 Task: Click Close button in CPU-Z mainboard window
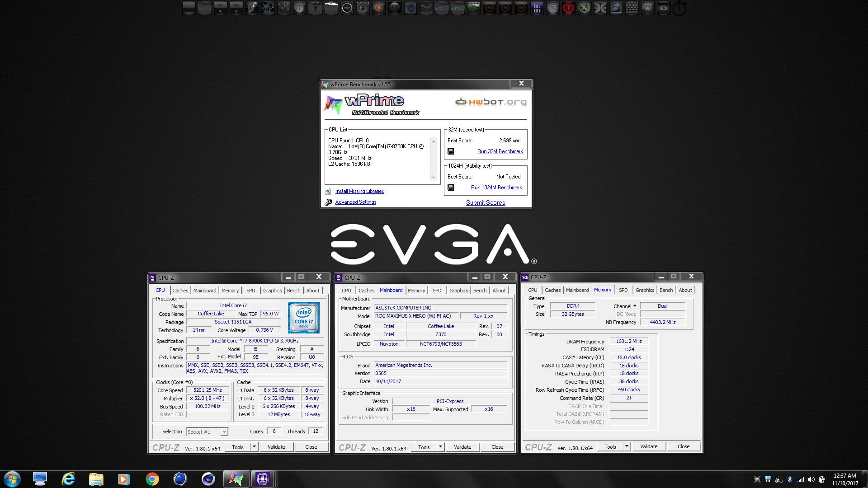point(497,447)
